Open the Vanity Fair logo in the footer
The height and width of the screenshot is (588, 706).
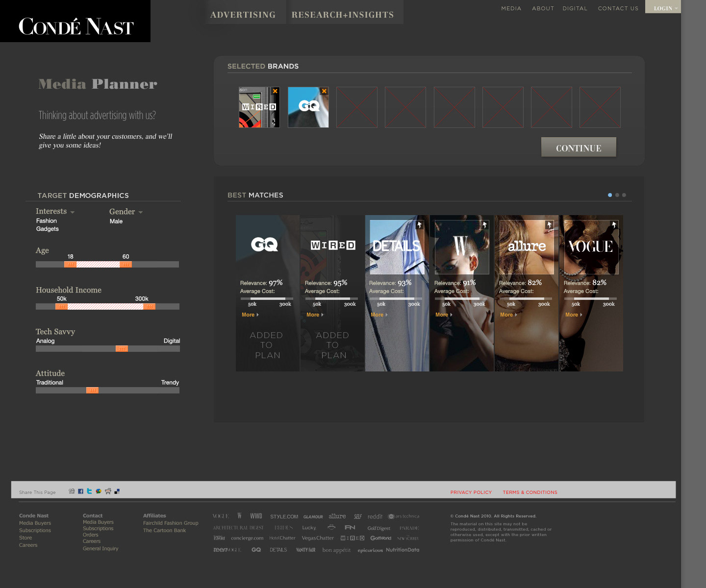coord(305,550)
